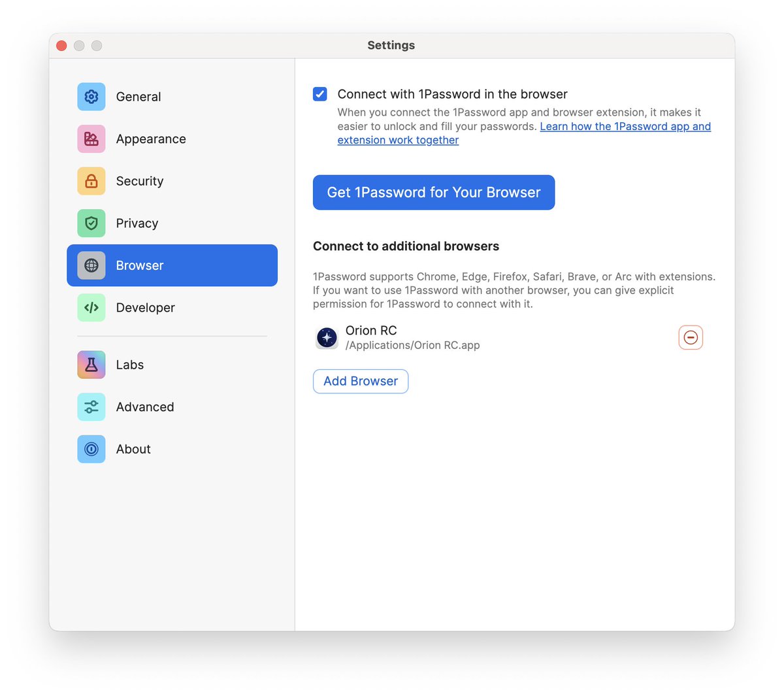Image resolution: width=784 pixels, height=696 pixels.
Task: Click Get 1Password for Your Browser button
Action: click(434, 192)
